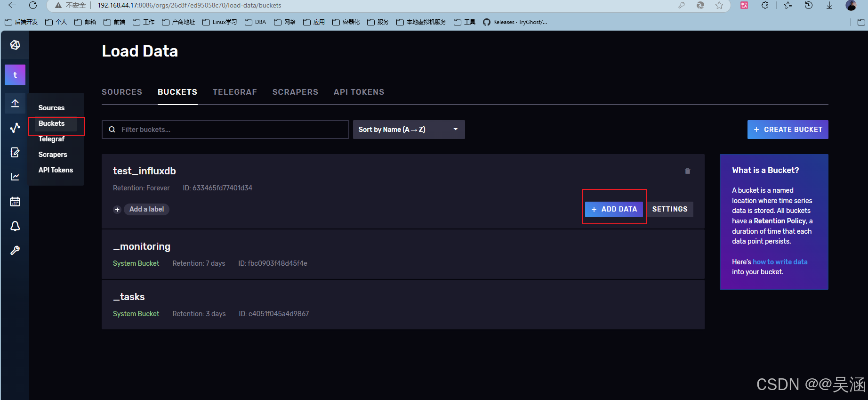The image size is (868, 400).
Task: Click the ID fbc0903f48d45f4e text
Action: tap(273, 263)
